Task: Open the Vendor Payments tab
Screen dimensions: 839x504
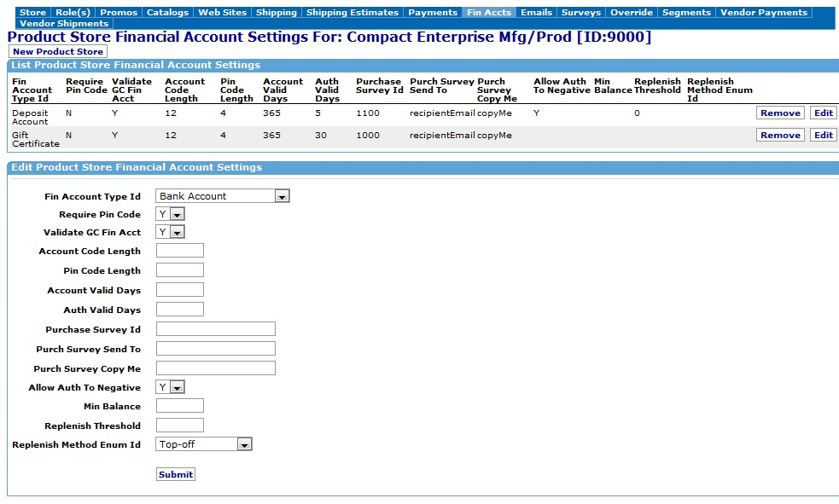Action: point(764,12)
